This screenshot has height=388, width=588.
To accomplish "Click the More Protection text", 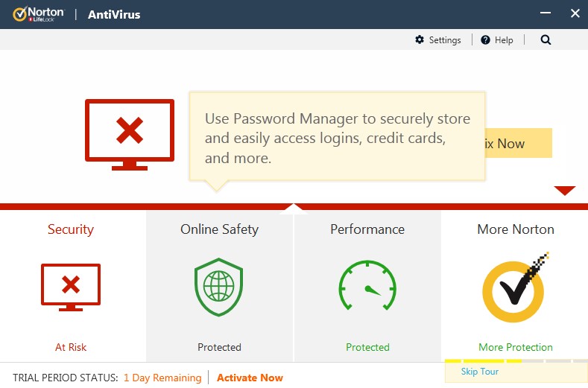I will (x=516, y=347).
